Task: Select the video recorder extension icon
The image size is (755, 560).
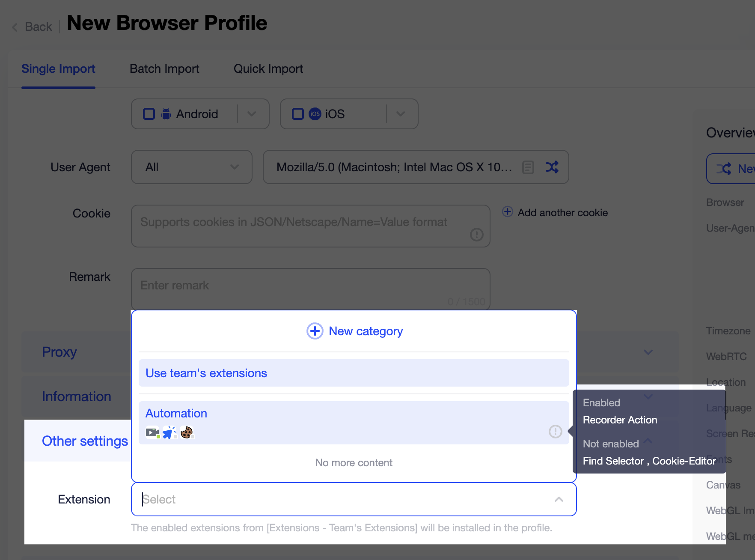Action: click(152, 432)
